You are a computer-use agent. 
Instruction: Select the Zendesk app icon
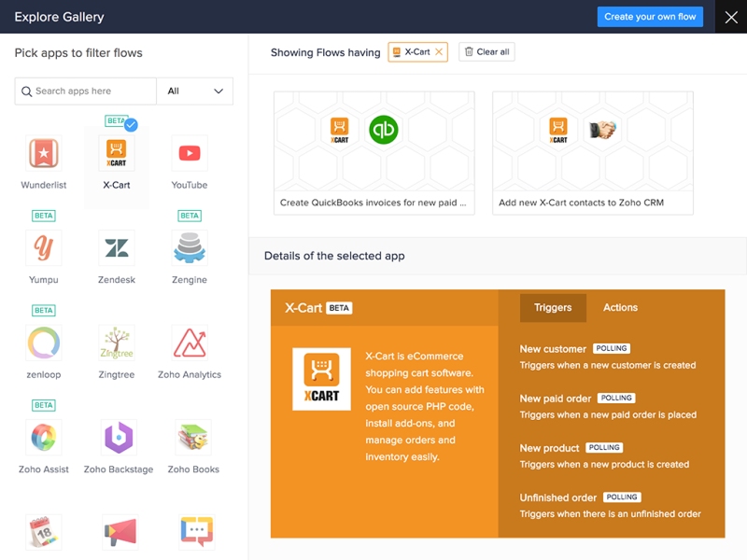coord(116,247)
